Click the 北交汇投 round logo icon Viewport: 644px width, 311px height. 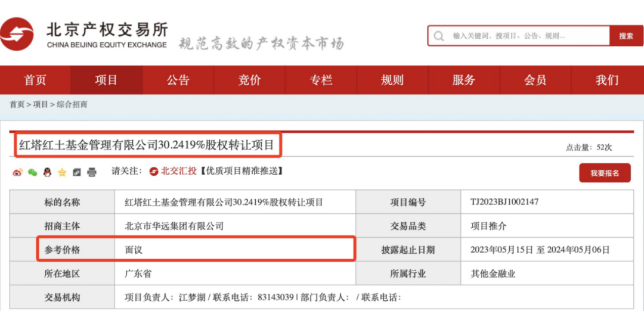pos(154,172)
